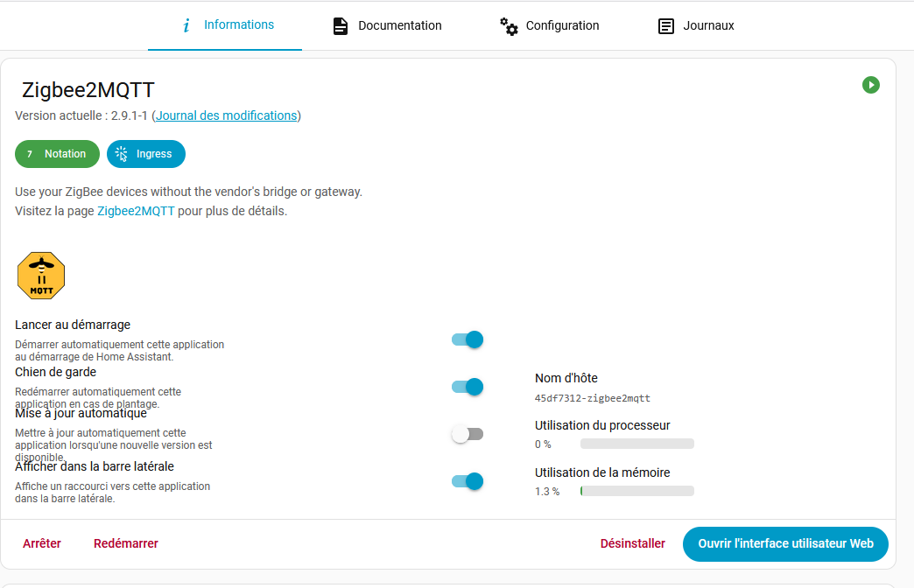Screen dimensions: 914x588
Task: Switch to the Documentation tab
Action: [399, 26]
